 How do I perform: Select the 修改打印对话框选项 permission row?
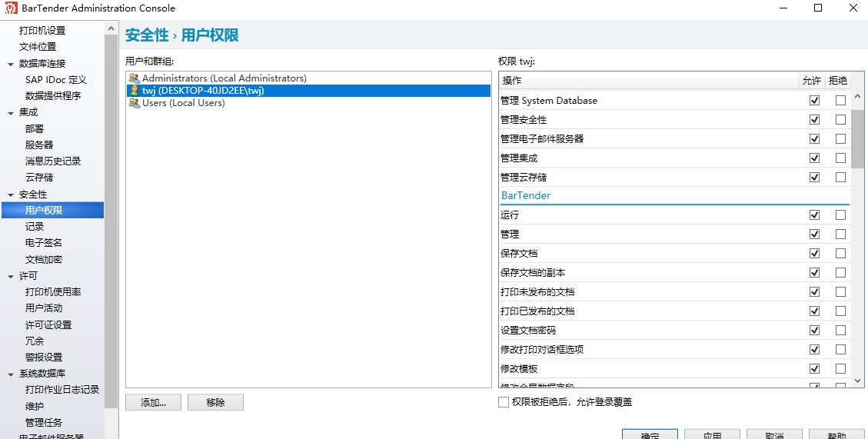pos(674,350)
